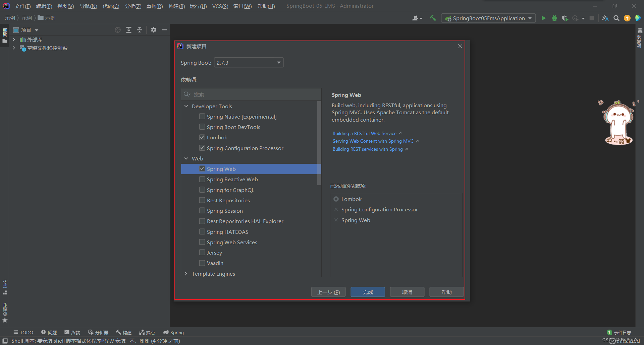Image resolution: width=644 pixels, height=345 pixels.
Task: Uncheck the Spring Web checkbox
Action: click(x=202, y=168)
